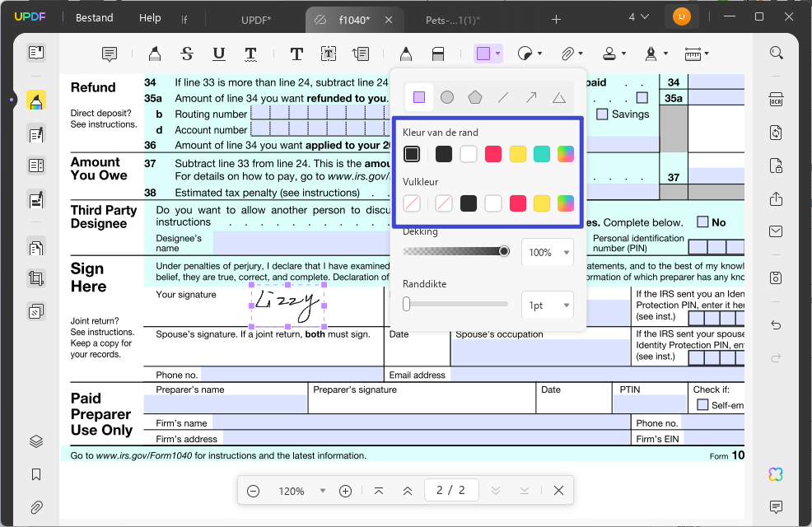Select the eraser tool in toolbar
Image resolution: width=812 pixels, height=527 pixels.
pos(438,54)
